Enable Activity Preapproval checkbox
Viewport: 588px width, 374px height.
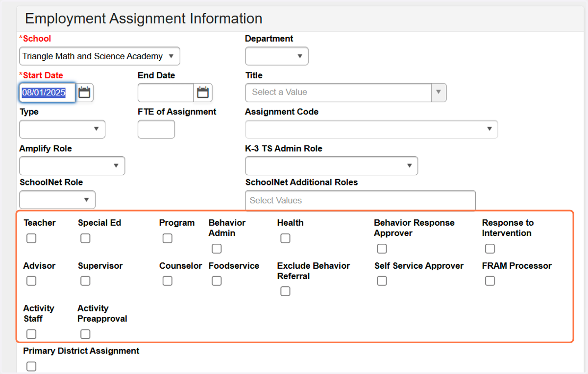[x=85, y=334]
